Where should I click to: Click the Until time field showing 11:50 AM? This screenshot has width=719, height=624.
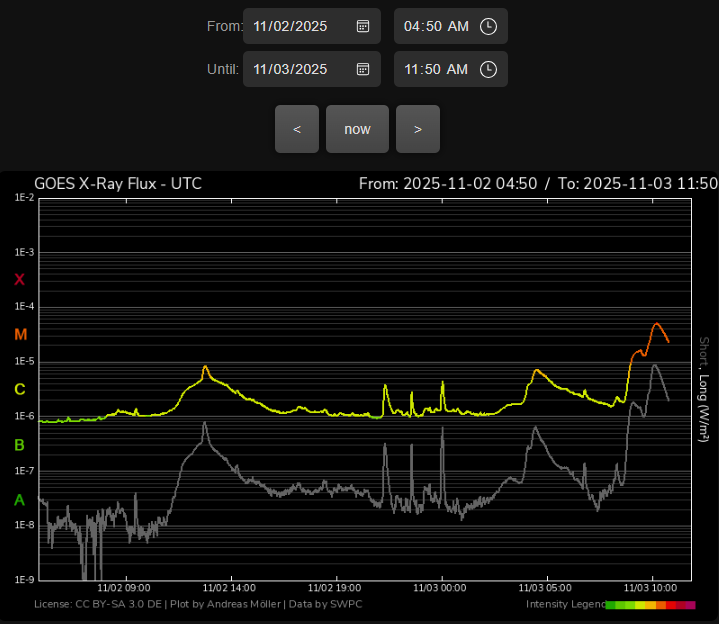tap(436, 69)
